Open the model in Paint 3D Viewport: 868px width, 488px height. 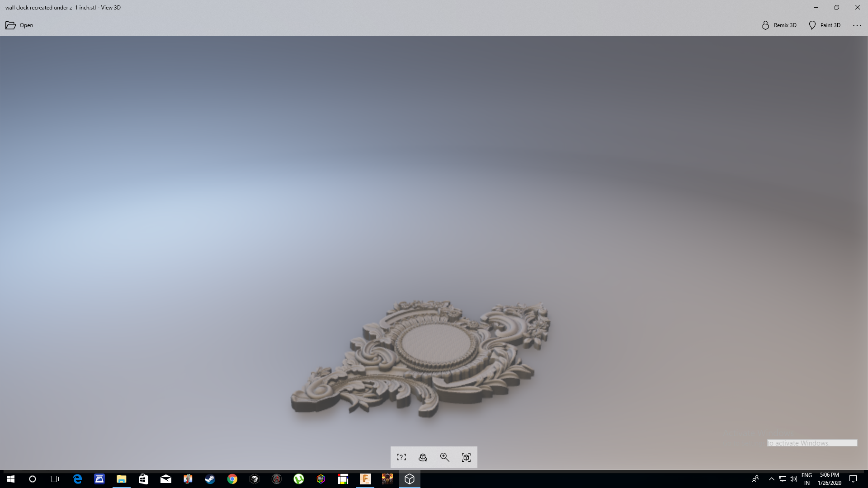pyautogui.click(x=825, y=25)
